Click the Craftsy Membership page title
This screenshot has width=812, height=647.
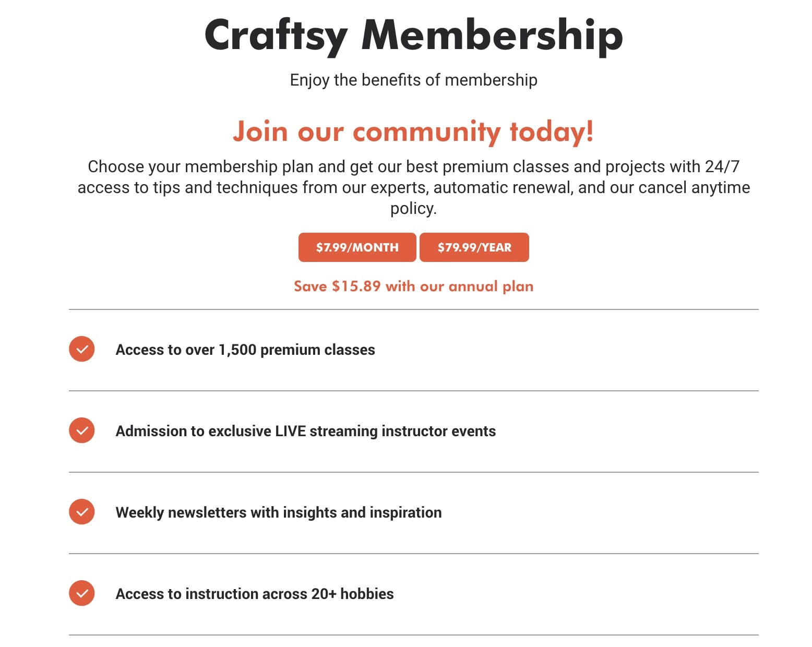pos(414,35)
